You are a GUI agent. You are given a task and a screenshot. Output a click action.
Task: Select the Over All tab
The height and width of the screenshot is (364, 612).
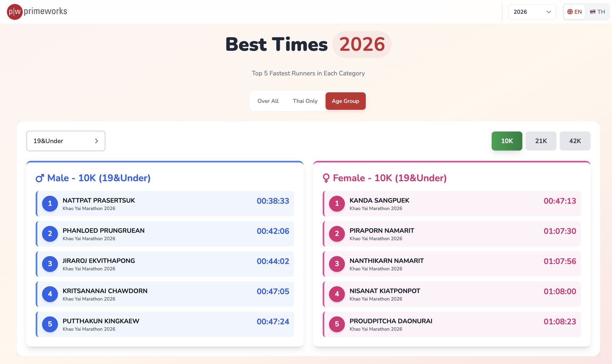coord(268,101)
